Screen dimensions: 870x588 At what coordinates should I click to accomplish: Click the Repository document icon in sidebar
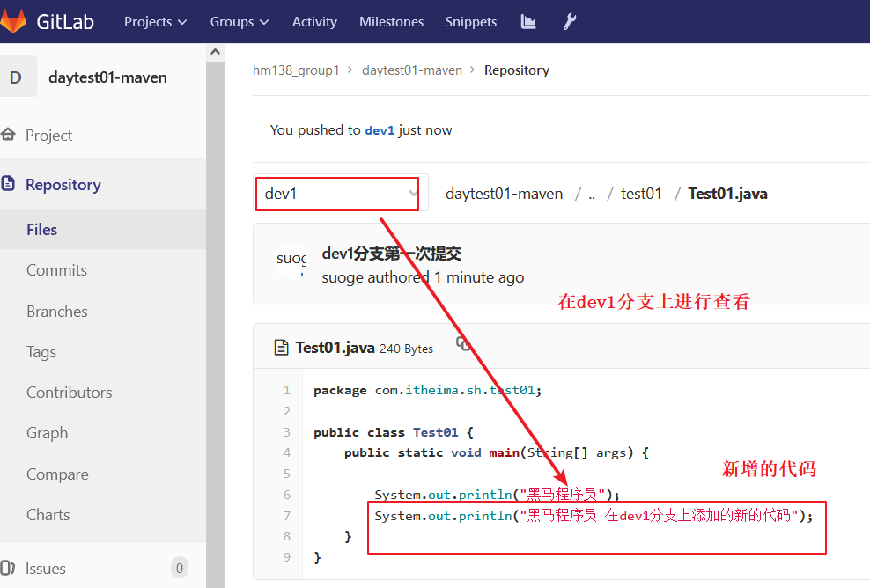[x=9, y=185]
